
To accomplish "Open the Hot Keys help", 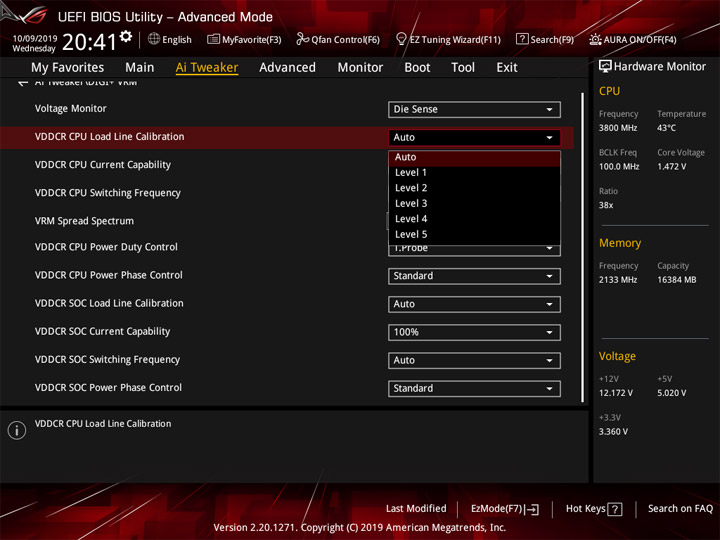I will pos(594,509).
